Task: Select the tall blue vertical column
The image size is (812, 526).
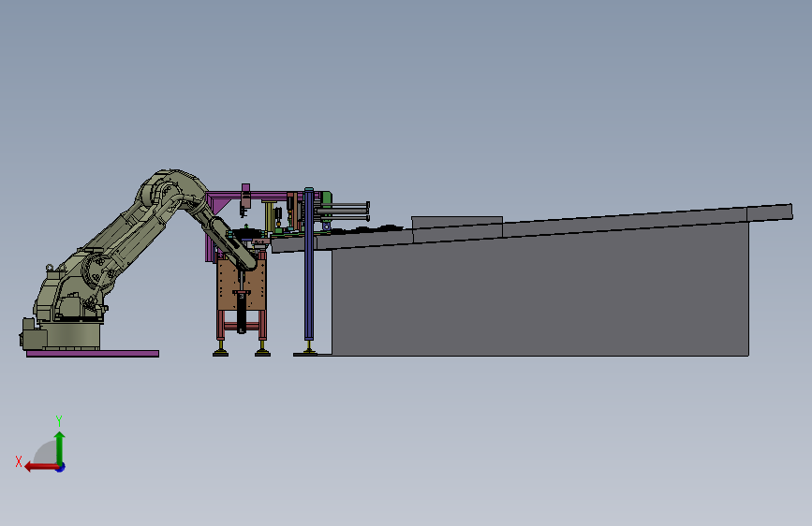Action: (309, 264)
